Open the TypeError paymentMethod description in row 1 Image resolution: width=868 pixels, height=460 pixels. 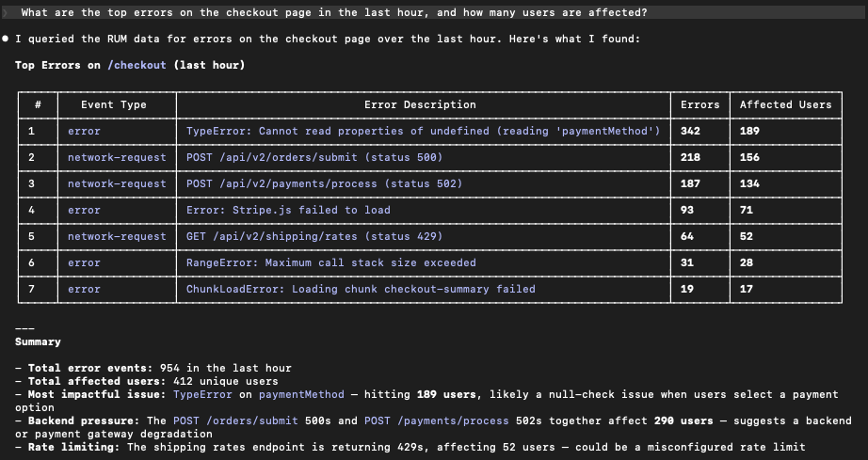pos(423,131)
